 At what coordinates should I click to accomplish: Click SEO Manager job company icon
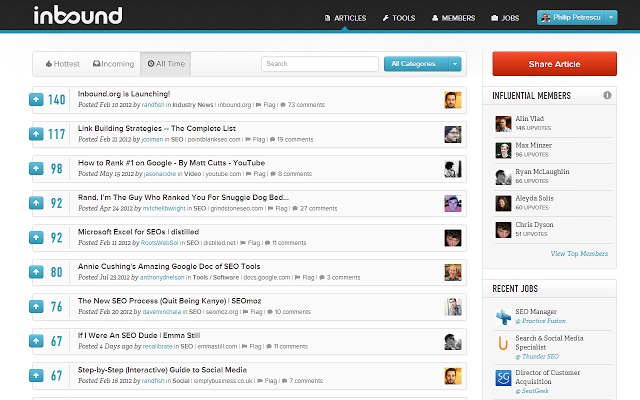(504, 318)
